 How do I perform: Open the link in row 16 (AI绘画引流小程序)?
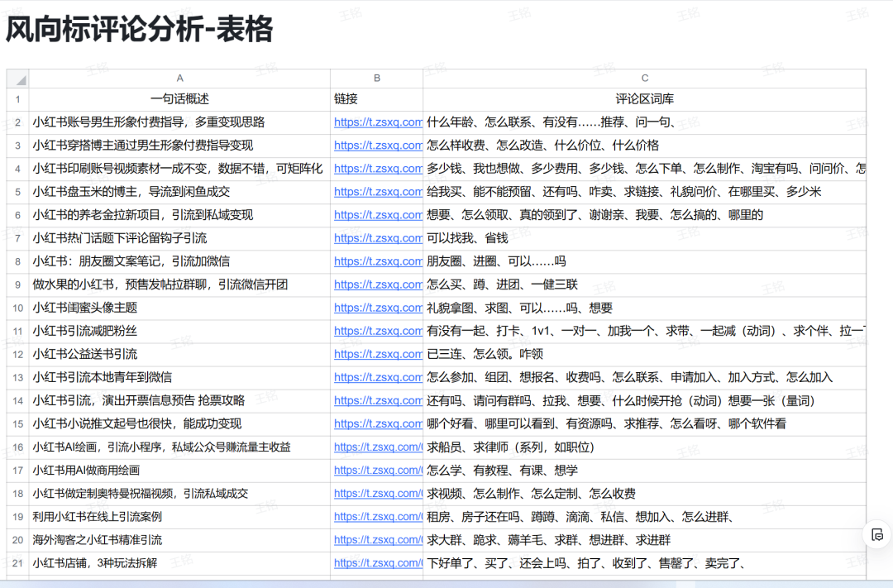point(378,447)
